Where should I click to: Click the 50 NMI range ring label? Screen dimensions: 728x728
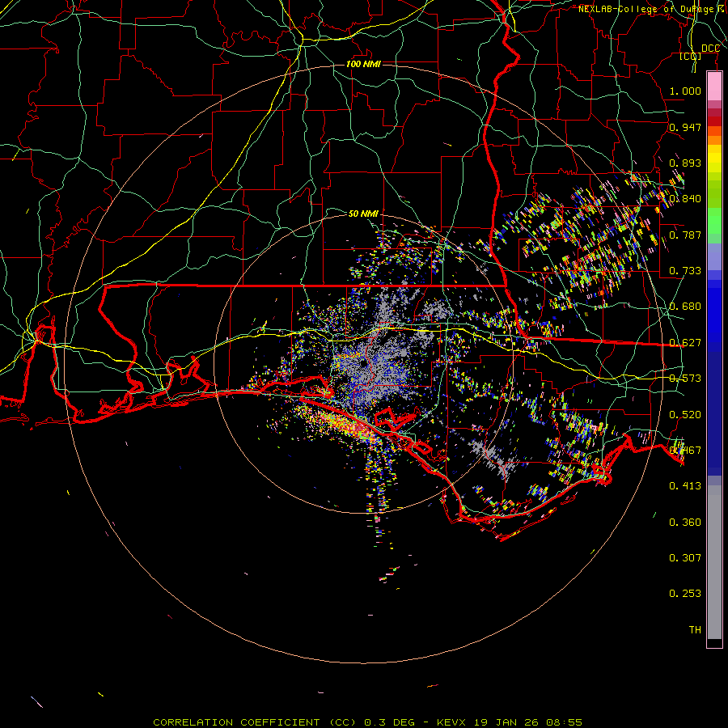point(363,214)
